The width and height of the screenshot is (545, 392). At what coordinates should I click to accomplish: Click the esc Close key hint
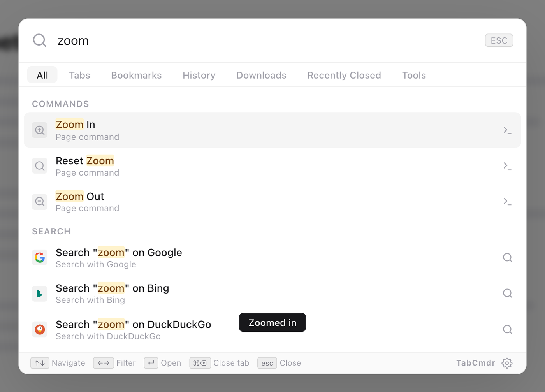pos(267,363)
